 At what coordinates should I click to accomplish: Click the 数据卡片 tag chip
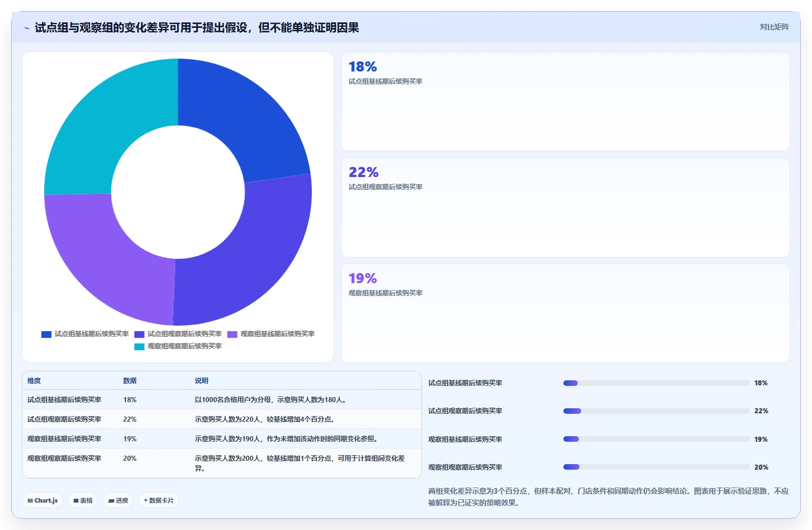[159, 500]
